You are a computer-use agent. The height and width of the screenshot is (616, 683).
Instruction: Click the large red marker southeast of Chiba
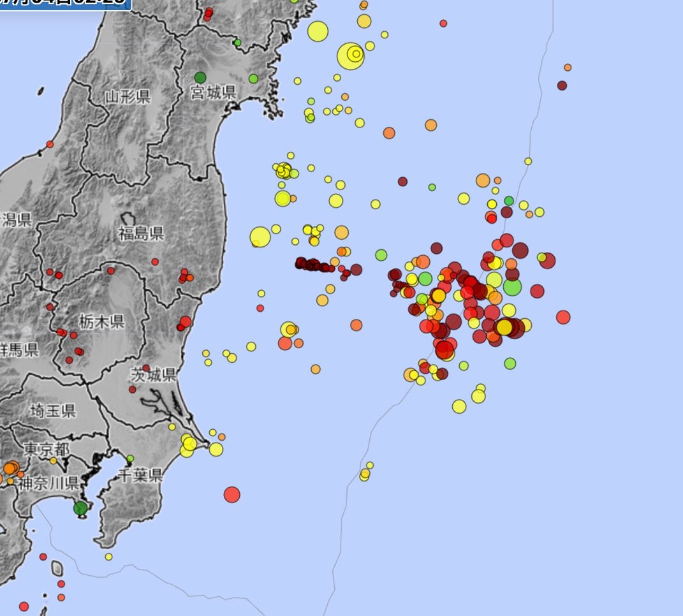[x=231, y=494]
